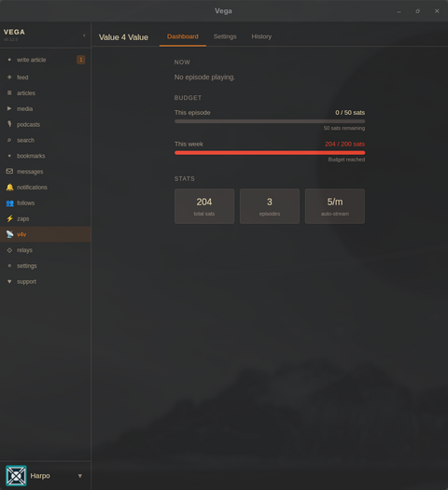
Task: Click 'No episode playing.' text
Action: [204, 77]
